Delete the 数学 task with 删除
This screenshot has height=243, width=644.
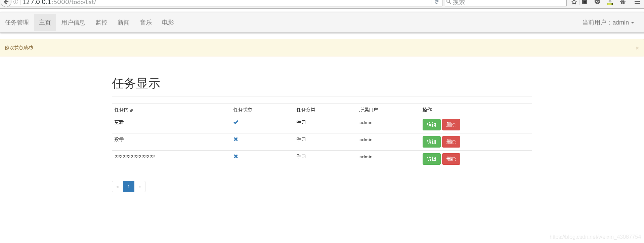pos(451,142)
